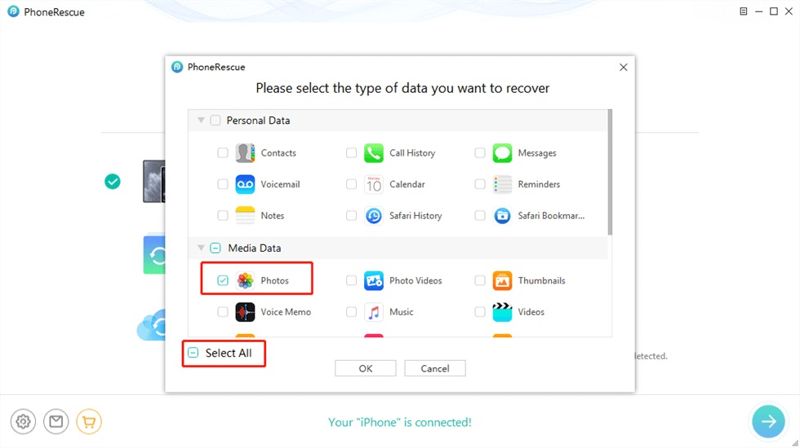Open the shopping cart purchase icon
Screen dimensions: 800x448
coord(89,421)
